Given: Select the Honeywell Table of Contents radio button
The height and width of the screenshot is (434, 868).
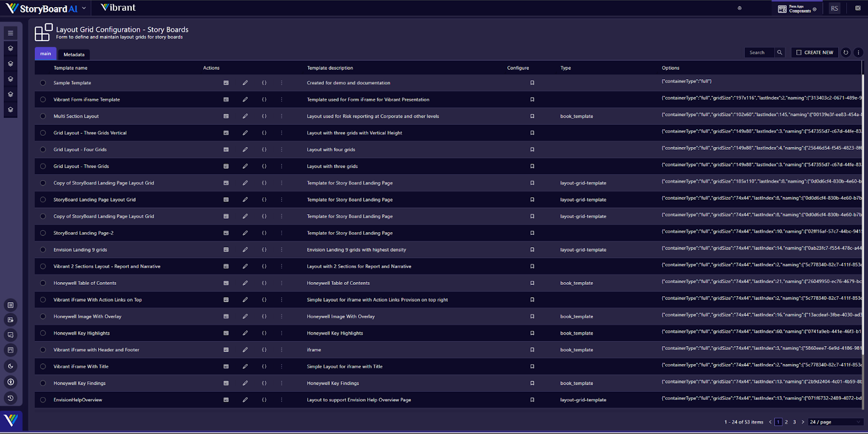Looking at the screenshot, I should click(x=43, y=283).
